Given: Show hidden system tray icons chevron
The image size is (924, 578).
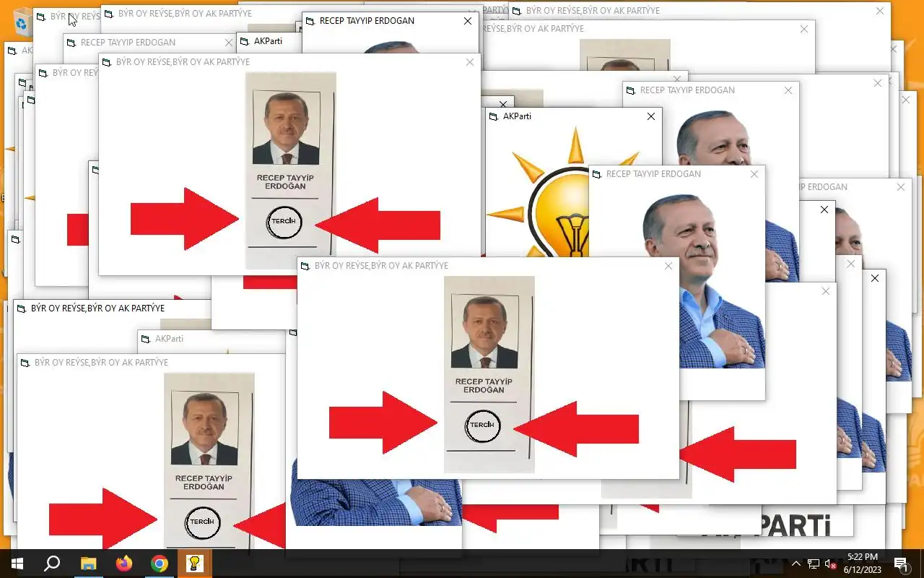Looking at the screenshot, I should 796,564.
